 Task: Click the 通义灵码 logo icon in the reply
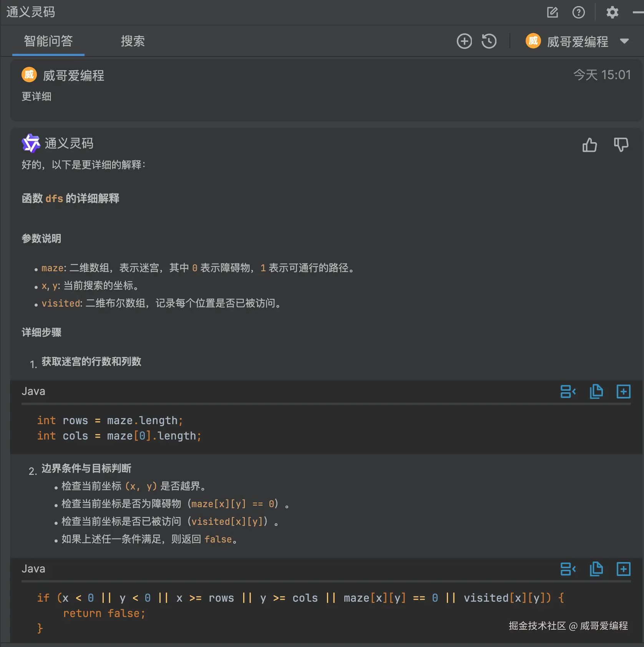click(x=31, y=143)
